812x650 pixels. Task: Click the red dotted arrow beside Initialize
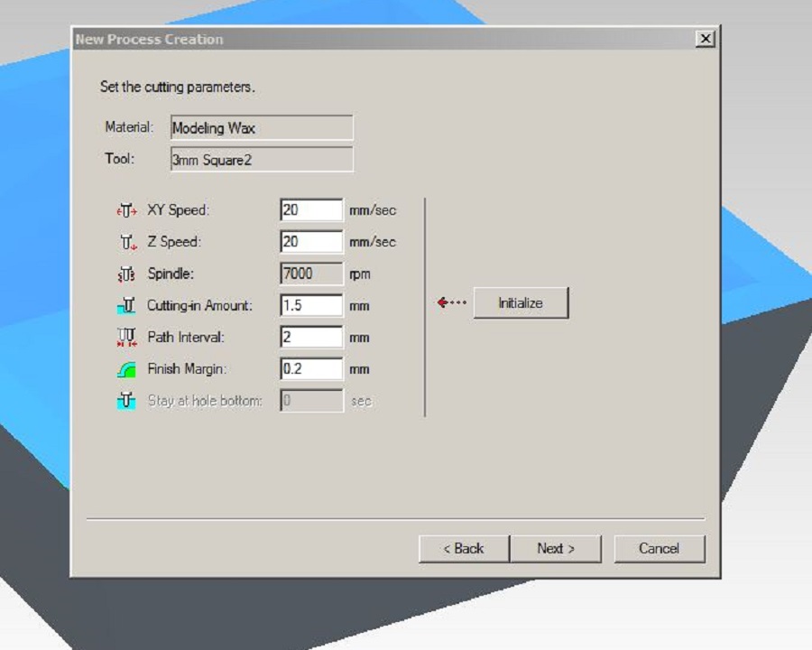[x=452, y=302]
